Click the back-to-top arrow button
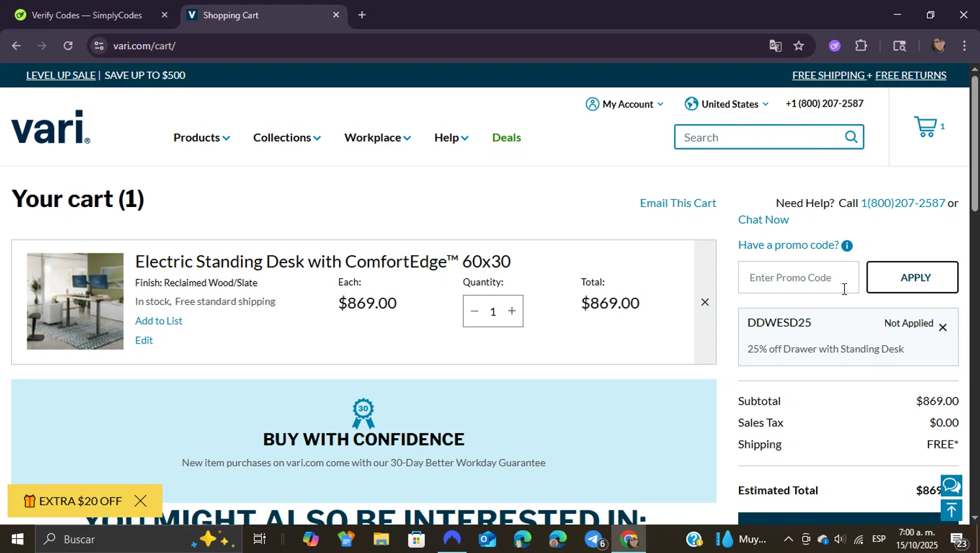The image size is (980, 553). point(951,510)
